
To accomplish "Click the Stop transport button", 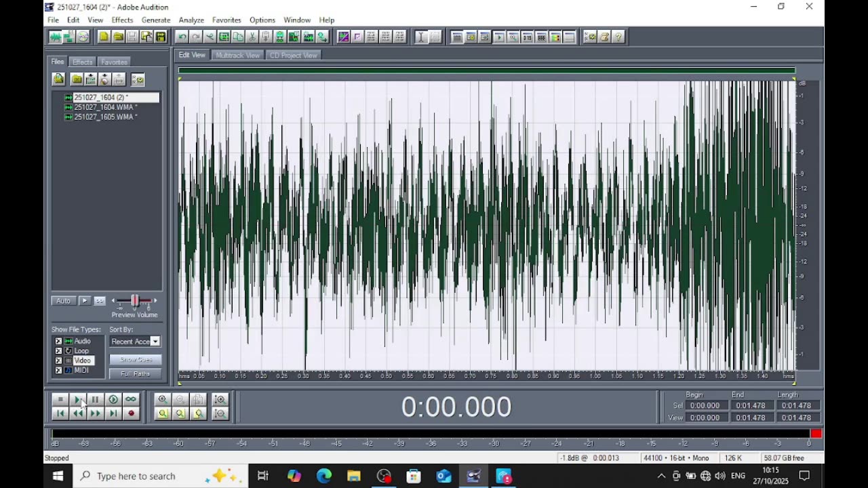I will point(60,400).
